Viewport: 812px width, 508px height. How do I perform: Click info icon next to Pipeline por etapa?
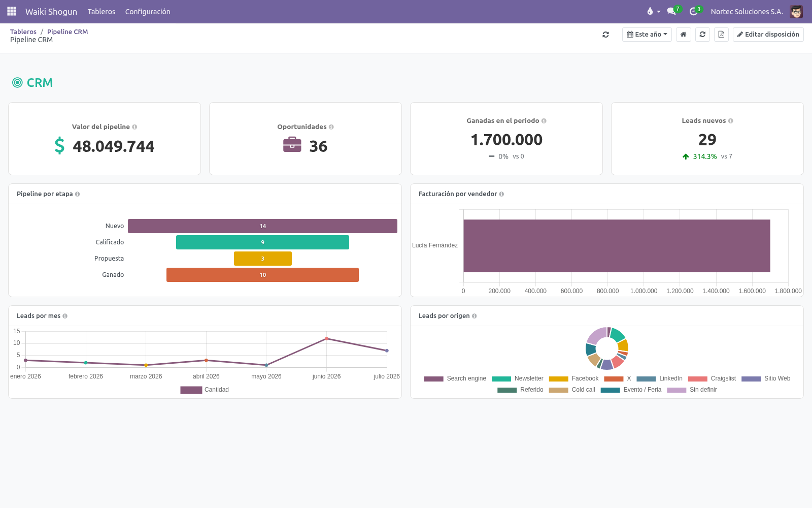pos(77,194)
